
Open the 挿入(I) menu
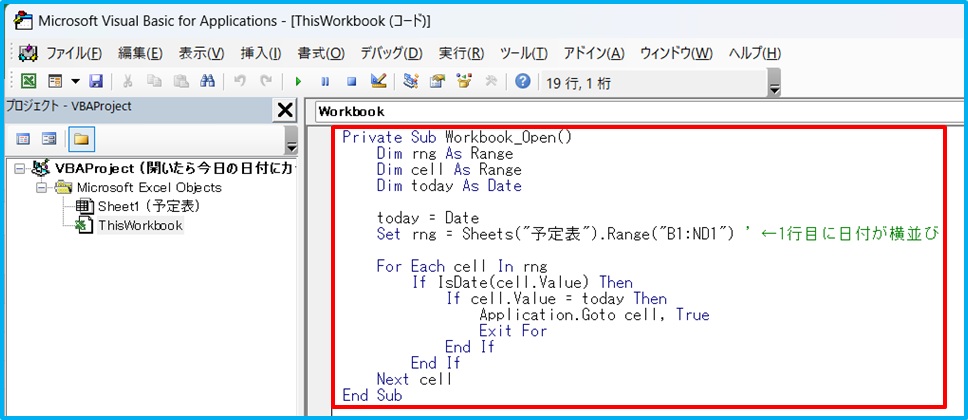261,53
